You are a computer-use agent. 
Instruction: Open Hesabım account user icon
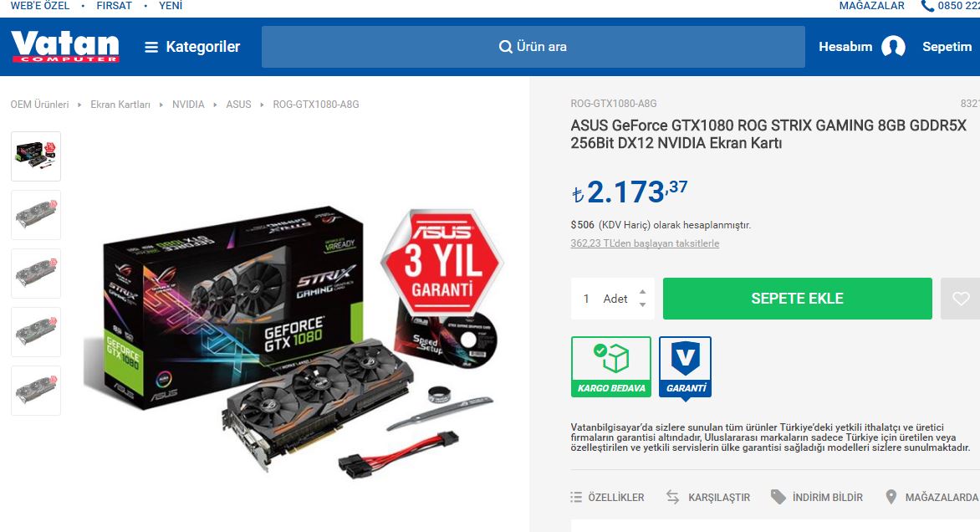(x=892, y=47)
